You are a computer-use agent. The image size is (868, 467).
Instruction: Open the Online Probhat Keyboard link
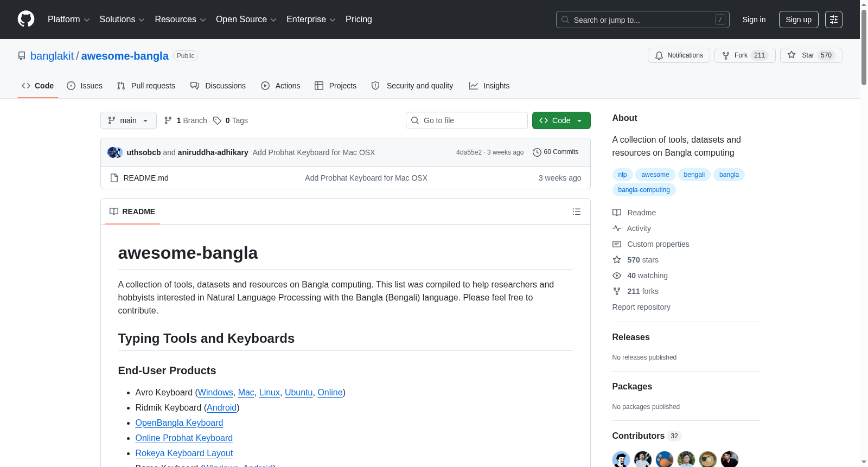coord(184,438)
